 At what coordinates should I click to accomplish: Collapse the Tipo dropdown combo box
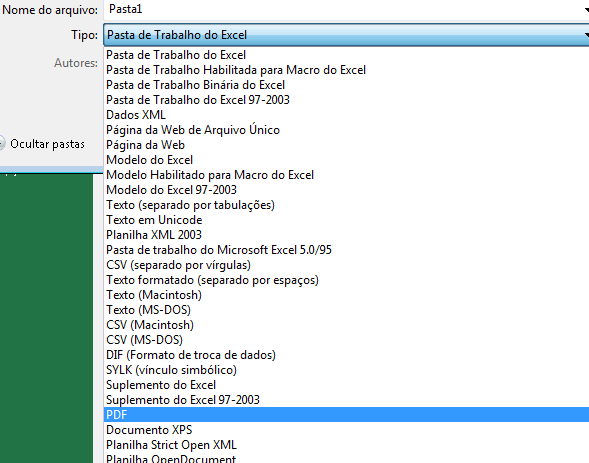(x=346, y=35)
